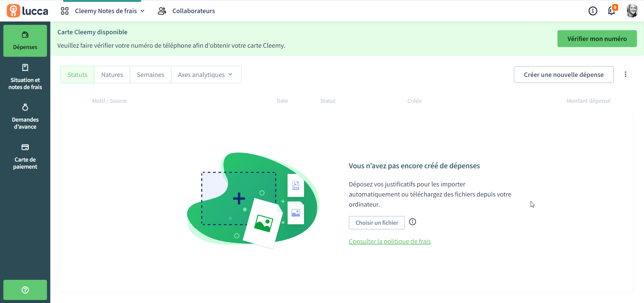This screenshot has height=303, width=644.
Task: Click the Carte Cleemy disponible banner title
Action: (92, 32)
